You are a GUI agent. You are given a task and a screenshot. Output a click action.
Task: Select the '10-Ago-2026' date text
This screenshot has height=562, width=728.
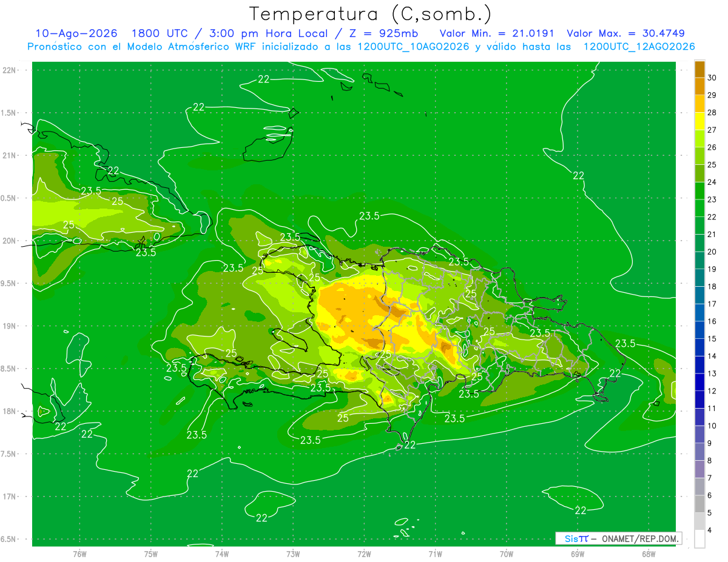pyautogui.click(x=76, y=34)
